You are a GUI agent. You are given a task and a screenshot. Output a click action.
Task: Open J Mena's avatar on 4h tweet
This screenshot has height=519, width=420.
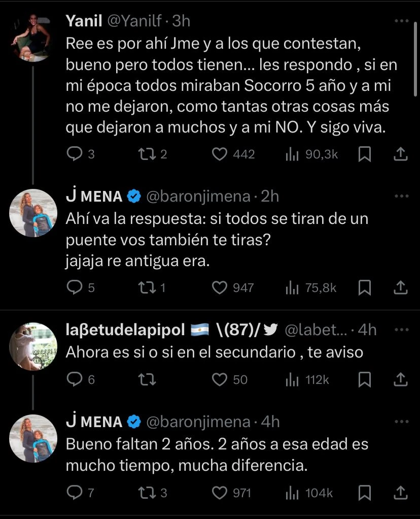[33, 438]
